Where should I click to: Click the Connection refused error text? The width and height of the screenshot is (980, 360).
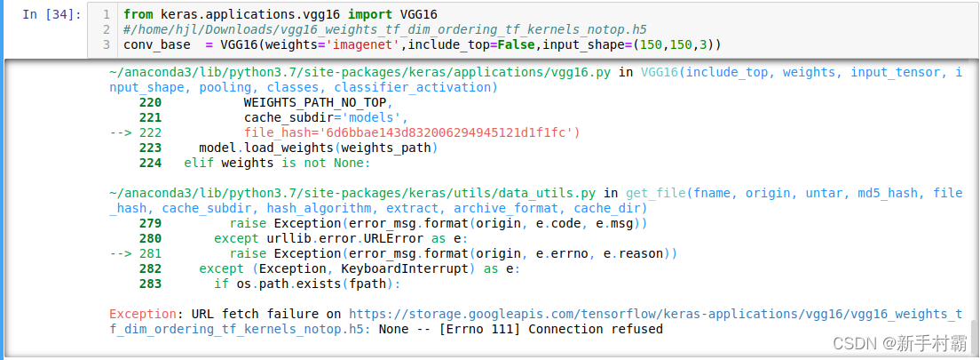(595, 329)
